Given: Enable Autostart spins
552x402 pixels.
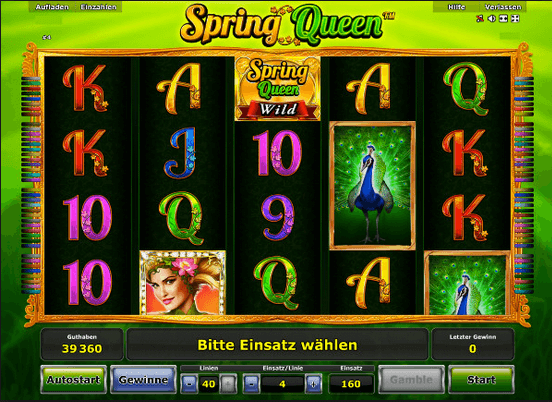Looking at the screenshot, I should pos(74,379).
